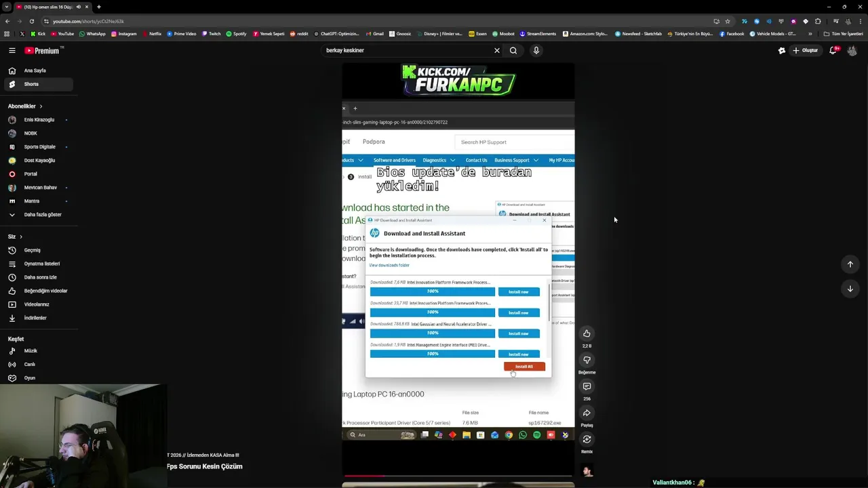Open Chrome apps grid shortcut
868x488 pixels.
7,34
